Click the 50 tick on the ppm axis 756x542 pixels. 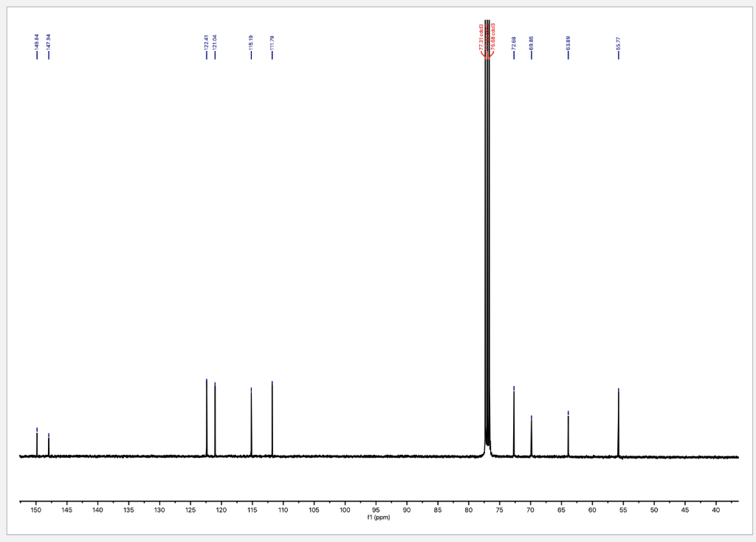pyautogui.click(x=654, y=510)
